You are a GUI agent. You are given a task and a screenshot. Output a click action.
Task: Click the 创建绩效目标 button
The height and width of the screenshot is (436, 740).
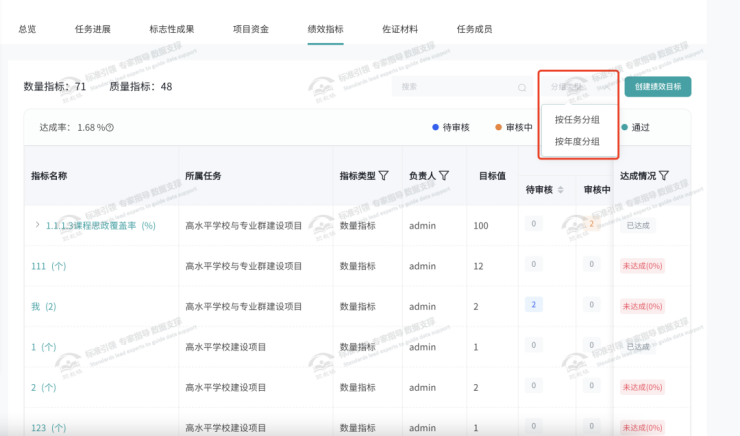[x=658, y=87]
